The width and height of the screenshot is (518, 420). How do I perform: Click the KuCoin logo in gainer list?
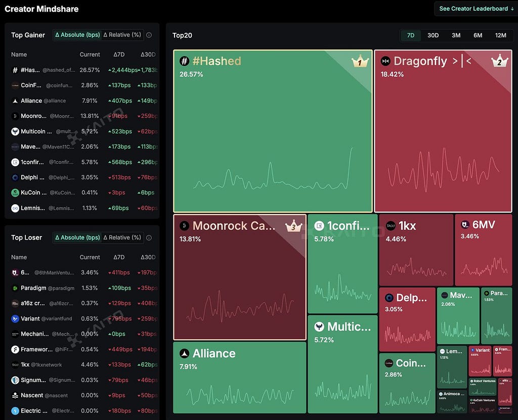(15, 193)
